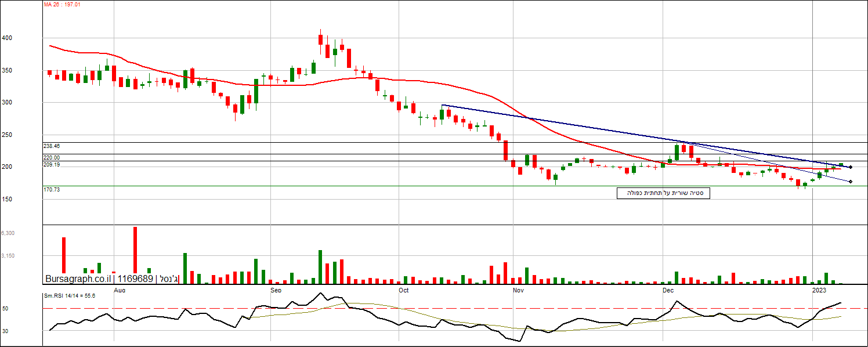Viewport: 868px width, 347px height.
Task: Click the lower trendline endpoint diamond marker
Action: tap(851, 182)
